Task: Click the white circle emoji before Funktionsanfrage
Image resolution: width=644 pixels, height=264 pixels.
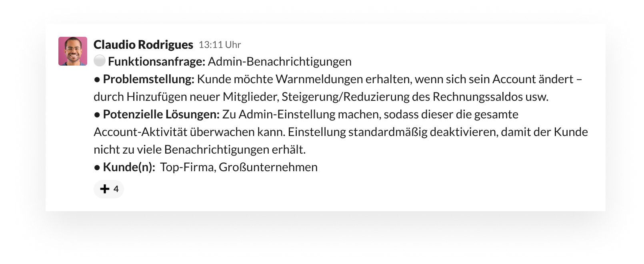Action: coord(100,61)
